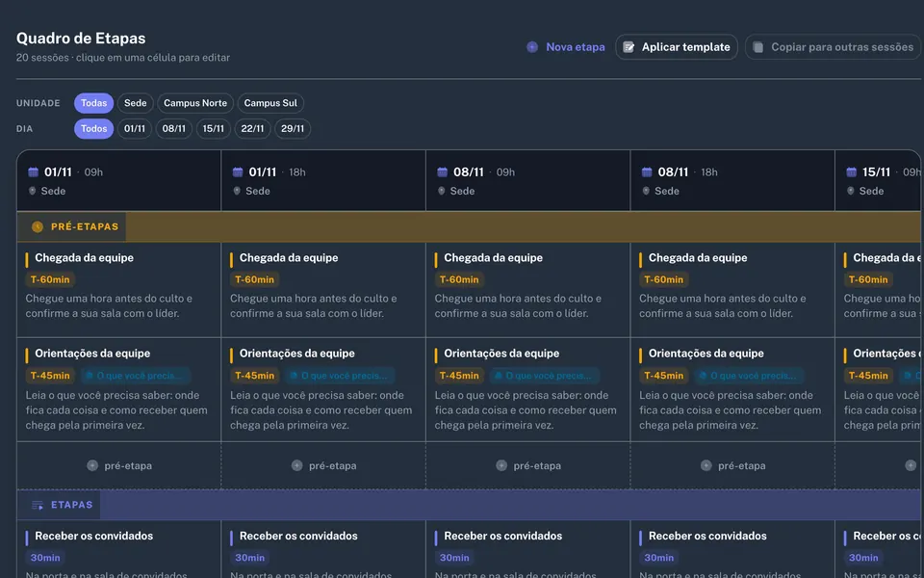Image resolution: width=924 pixels, height=578 pixels.
Task: Click the calendar icon for 08/11 09h session
Action: click(x=442, y=172)
